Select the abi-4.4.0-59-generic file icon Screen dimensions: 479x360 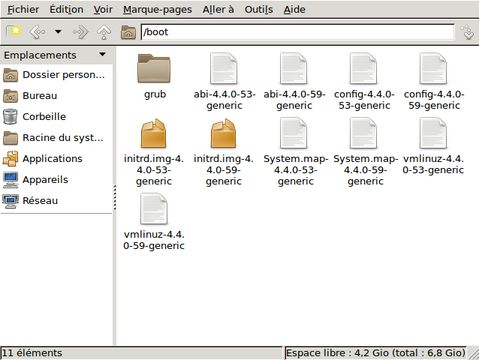point(294,69)
